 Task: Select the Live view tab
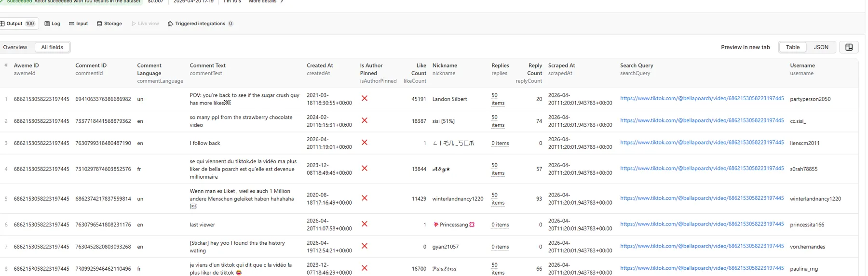pyautogui.click(x=145, y=24)
